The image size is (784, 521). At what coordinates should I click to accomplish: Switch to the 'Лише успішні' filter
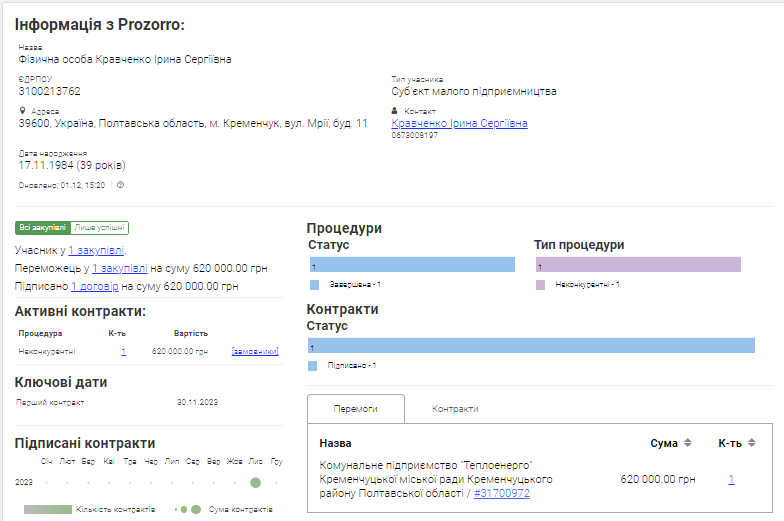click(x=100, y=228)
